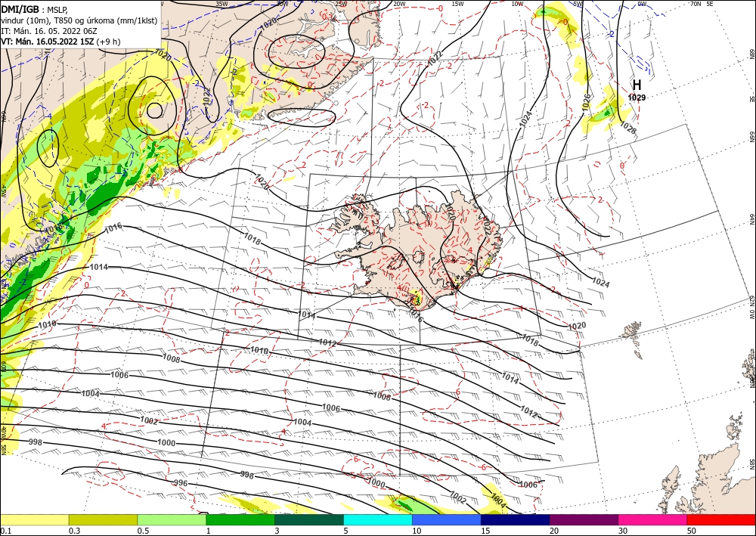The width and height of the screenshot is (756, 536).
Task: Click the '1029' pressure value under H
Action: pyautogui.click(x=637, y=98)
